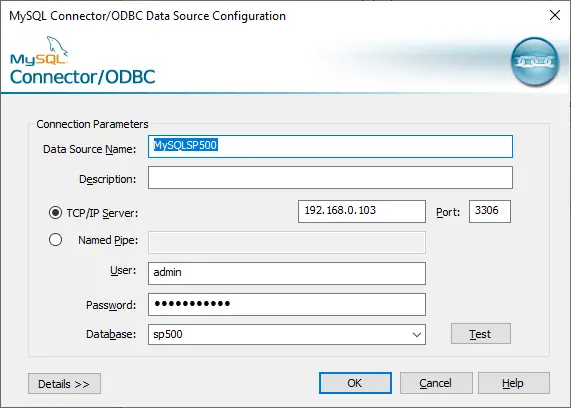Image resolution: width=571 pixels, height=408 pixels.
Task: Select the TCP/IP Server radio button
Action: coord(55,213)
